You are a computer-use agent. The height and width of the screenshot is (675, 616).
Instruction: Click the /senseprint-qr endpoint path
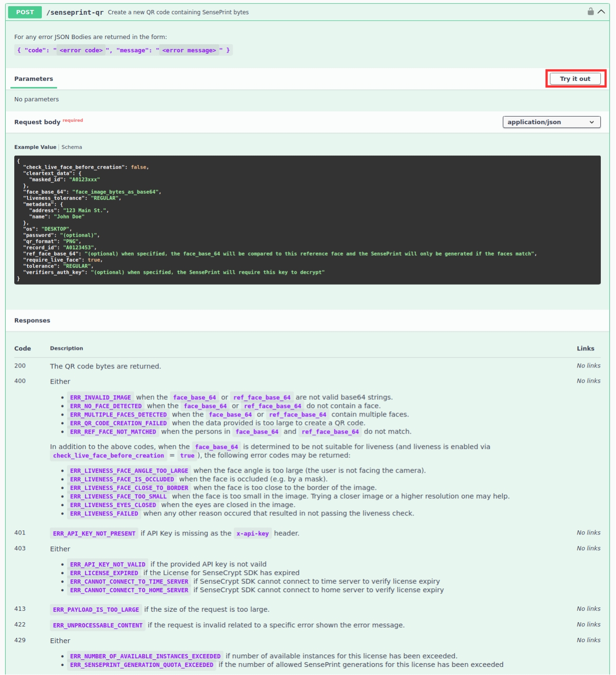pos(75,12)
